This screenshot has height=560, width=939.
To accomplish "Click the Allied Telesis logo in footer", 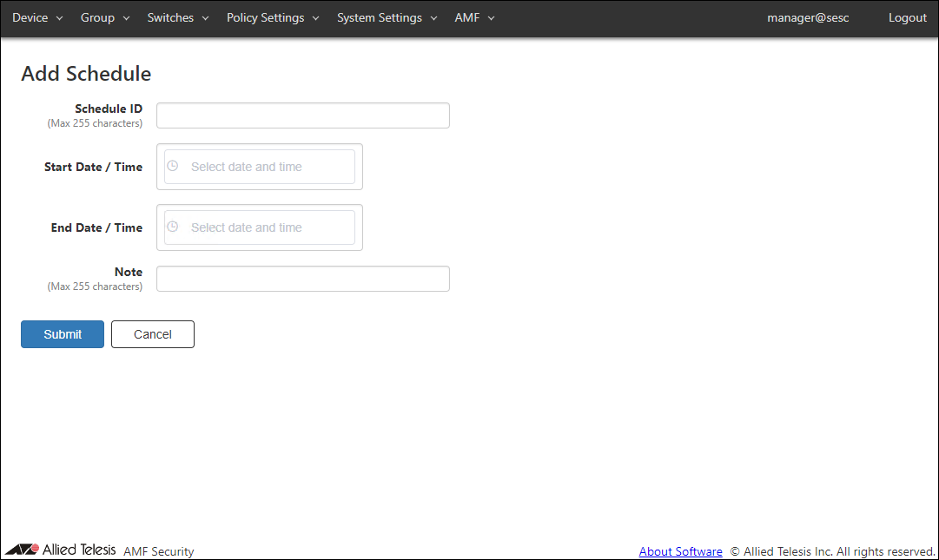I will coord(61,550).
